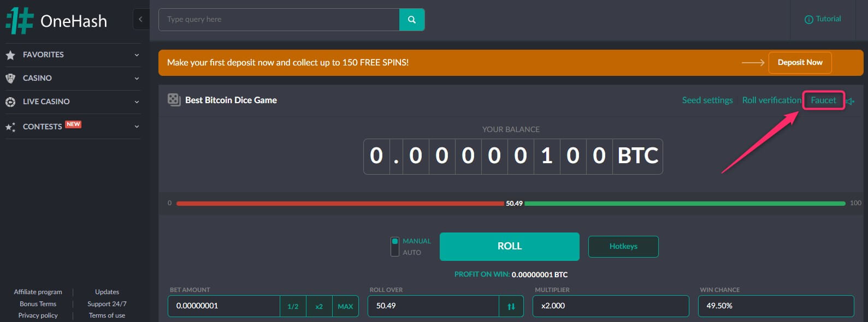
Task: Set maximum bet with MAX button
Action: pos(345,306)
